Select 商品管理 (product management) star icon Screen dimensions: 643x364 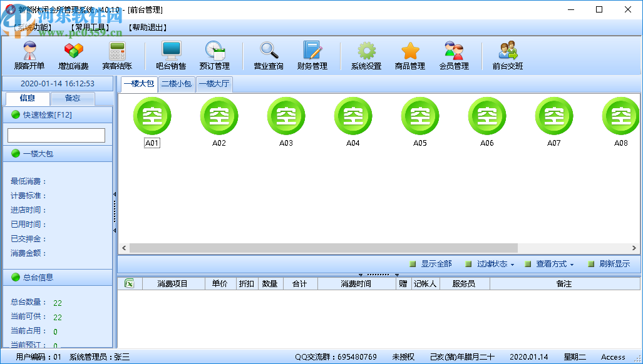click(x=409, y=55)
